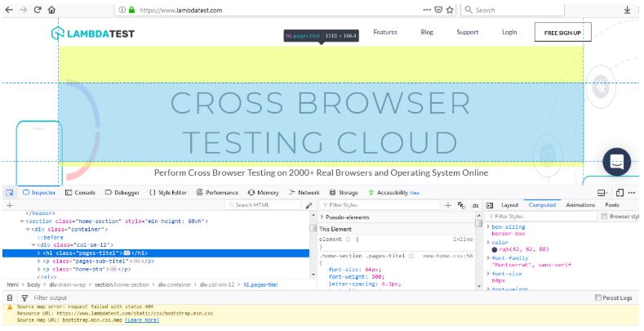
Task: Clear console output with the trash icon
Action: (10, 297)
